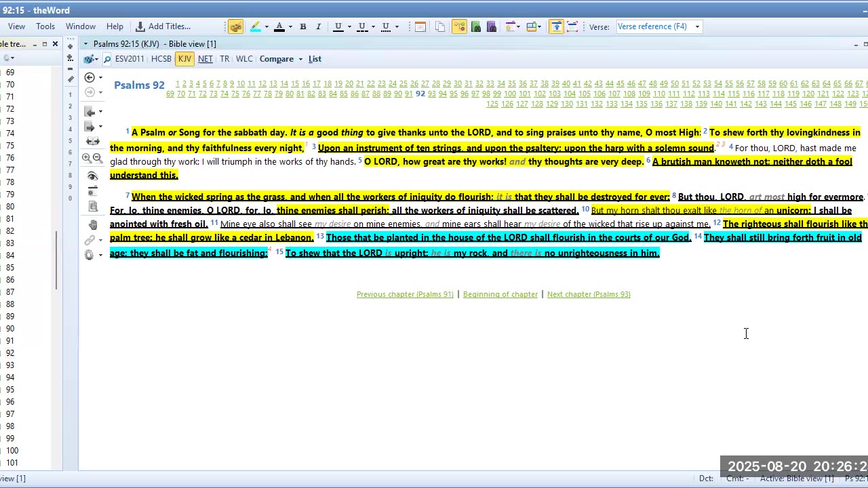868x488 pixels.
Task: Click the copy pages icon
Action: pos(440,26)
